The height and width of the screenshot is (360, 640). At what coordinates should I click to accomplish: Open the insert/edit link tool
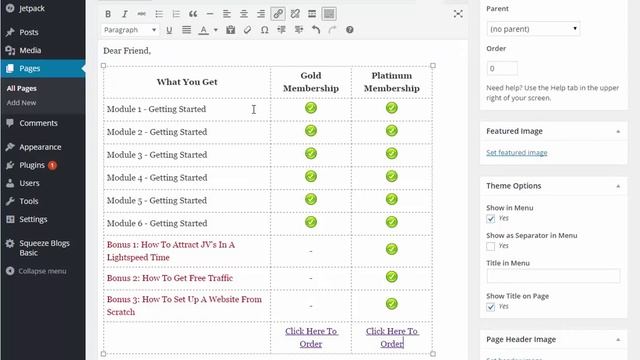278,14
